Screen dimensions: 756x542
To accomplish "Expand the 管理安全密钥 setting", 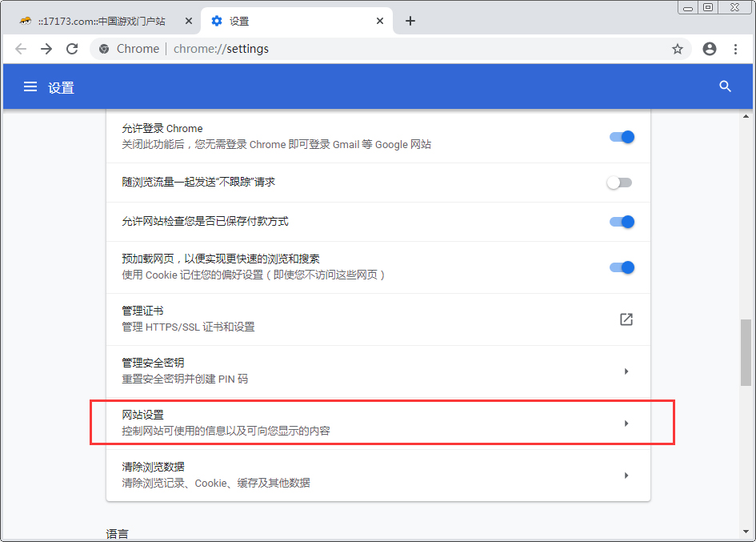I will (x=626, y=371).
